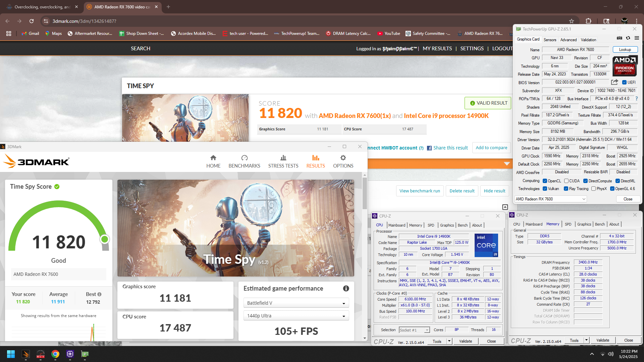The width and height of the screenshot is (644, 362).
Task: Toggle the DirectCompute checkbox
Action: click(x=585, y=181)
